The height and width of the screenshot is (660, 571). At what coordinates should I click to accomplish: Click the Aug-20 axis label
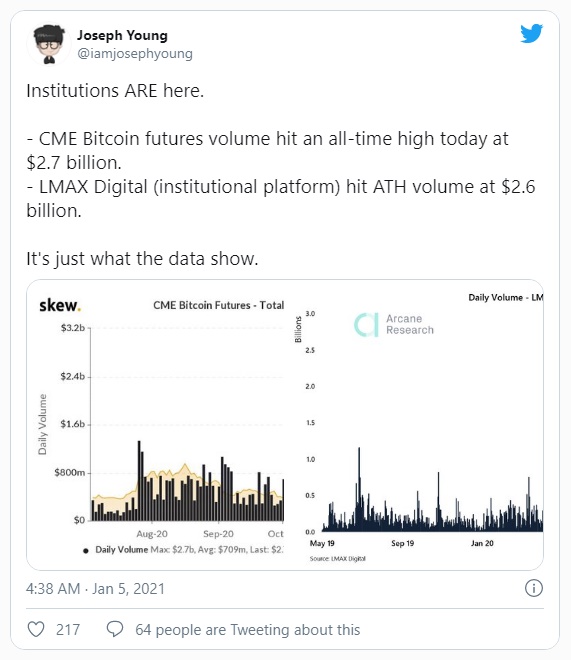click(151, 534)
